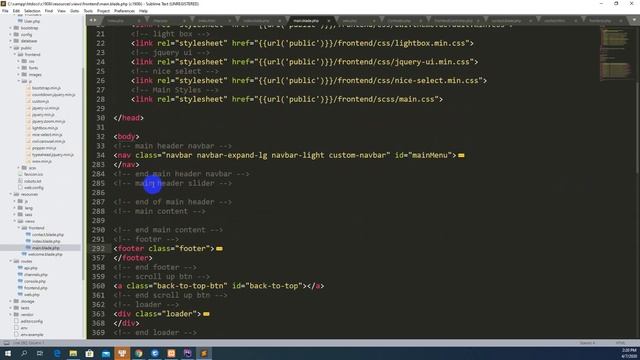The height and width of the screenshot is (360, 640).
Task: Open the Tools menu
Action: (x=88, y=11)
